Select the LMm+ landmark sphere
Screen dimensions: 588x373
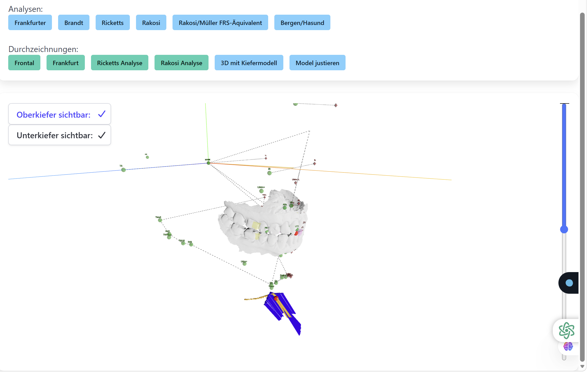tap(245, 264)
